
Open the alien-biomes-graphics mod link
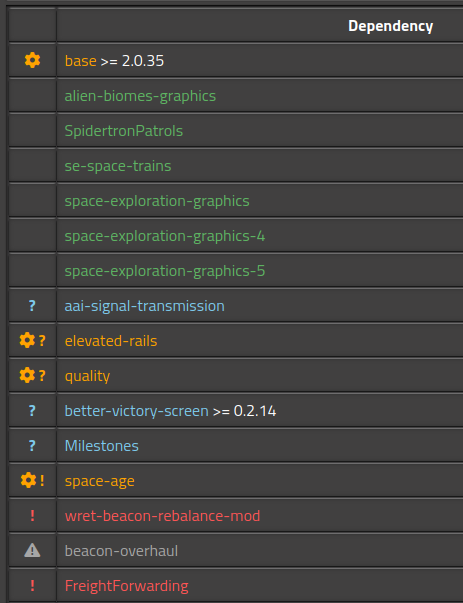coord(140,96)
